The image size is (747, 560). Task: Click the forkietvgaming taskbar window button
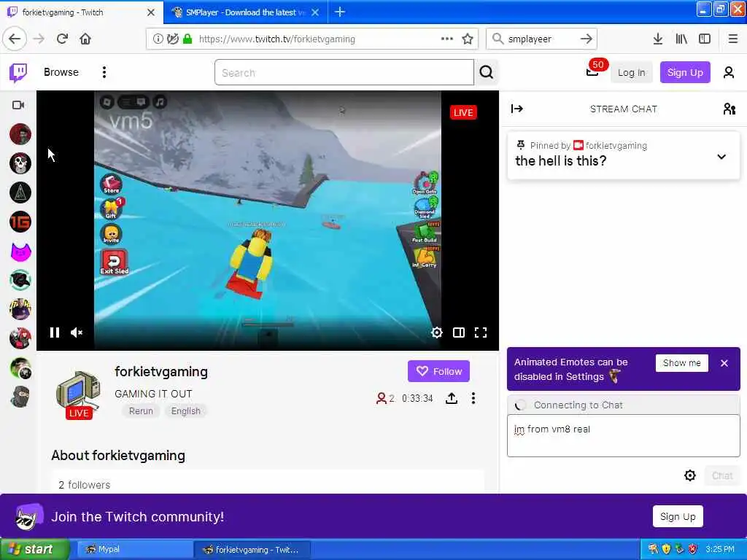point(252,549)
